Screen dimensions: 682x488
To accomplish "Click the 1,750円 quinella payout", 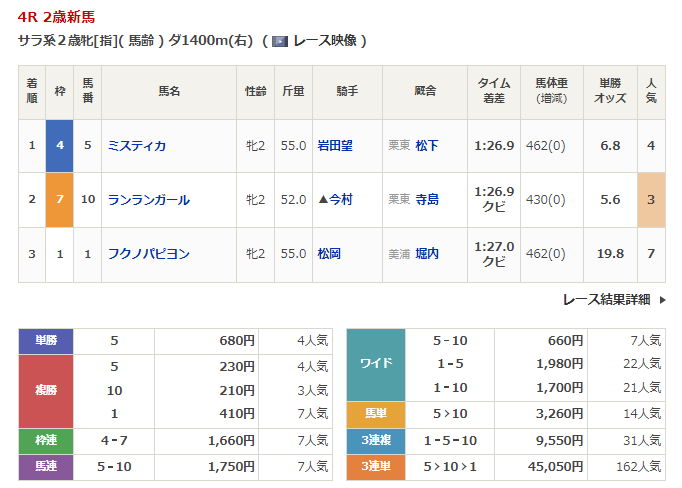I will click(x=231, y=467).
